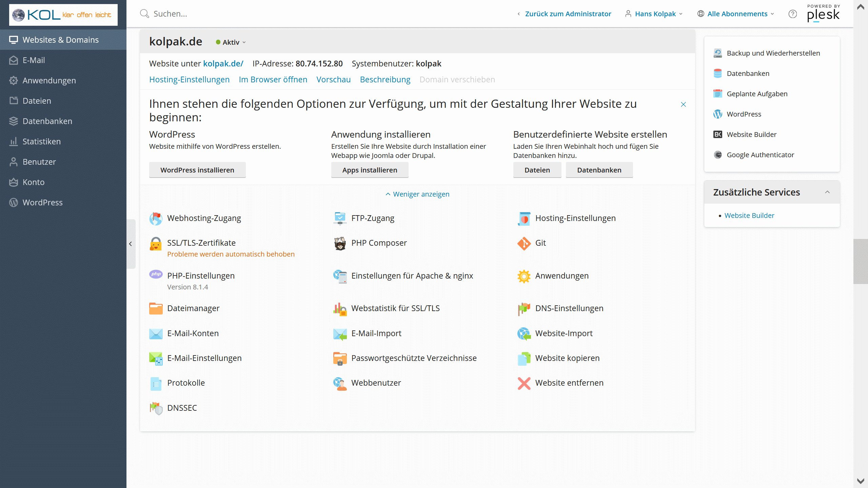Open SSL/TLS-Zertifikate lock icon
Viewport: 868px width, 488px height.
156,243
